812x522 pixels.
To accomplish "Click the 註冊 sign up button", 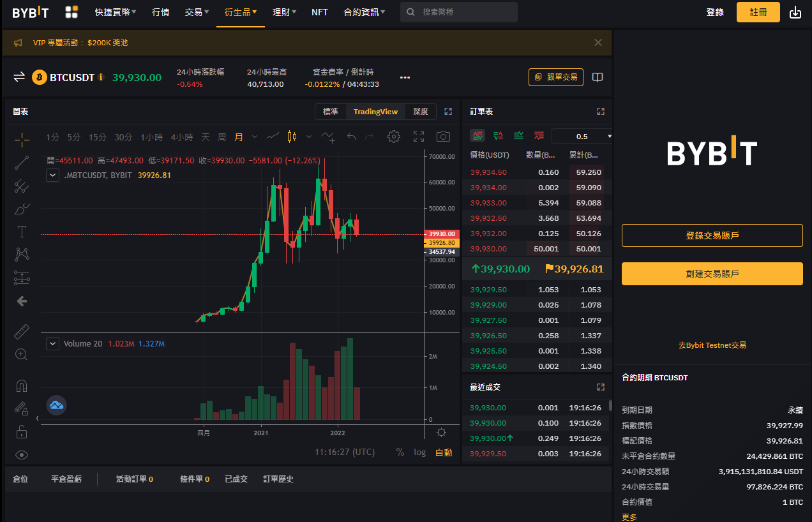I will (758, 12).
